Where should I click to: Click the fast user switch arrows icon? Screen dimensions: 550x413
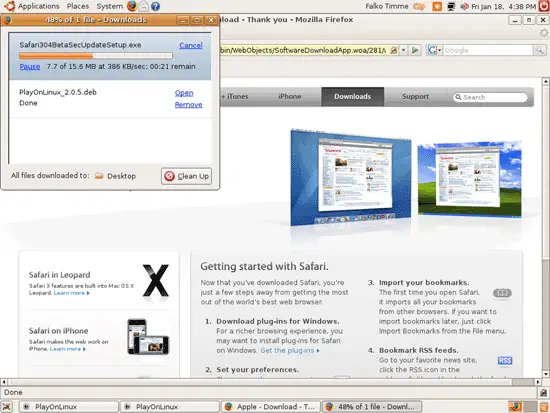419,6
